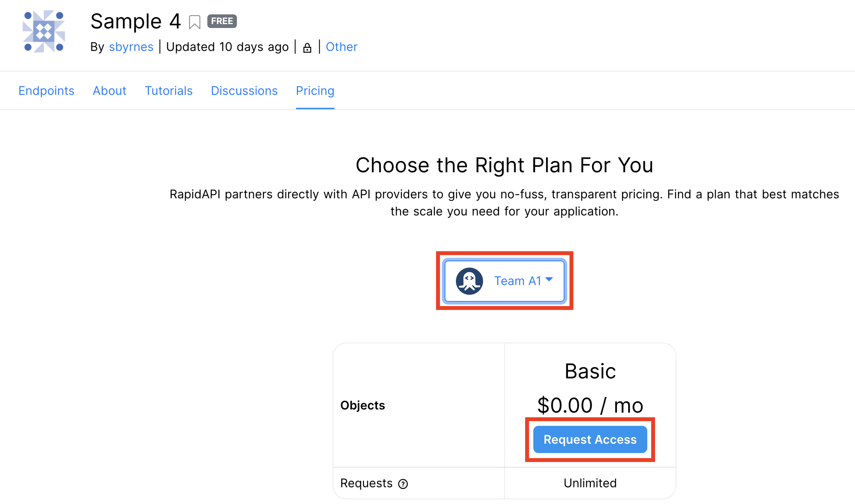Image resolution: width=855 pixels, height=504 pixels.
Task: Click the private lock icon
Action: [x=307, y=48]
